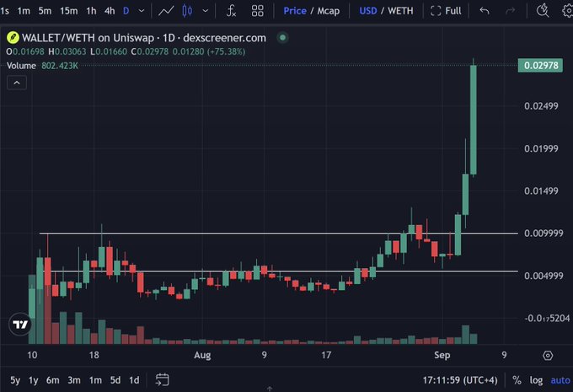Click the TradingView logo

(20, 325)
